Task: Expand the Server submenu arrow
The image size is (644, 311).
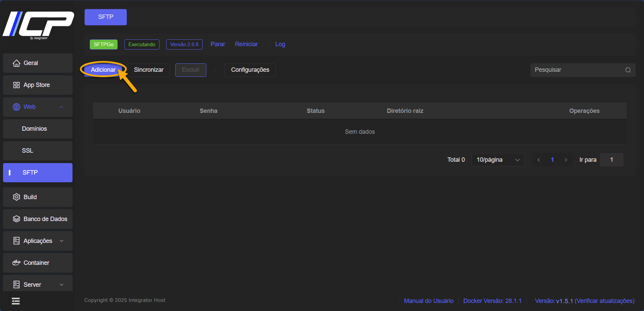Action: [61, 285]
